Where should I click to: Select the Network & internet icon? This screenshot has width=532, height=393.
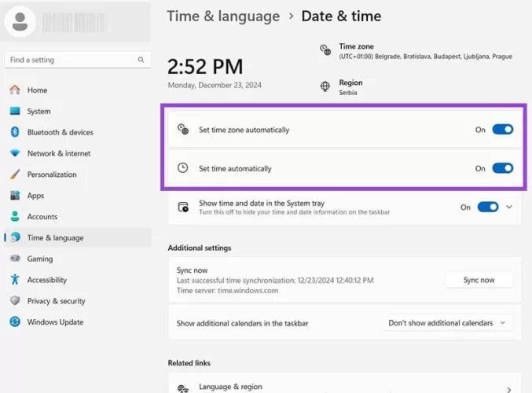pyautogui.click(x=15, y=154)
